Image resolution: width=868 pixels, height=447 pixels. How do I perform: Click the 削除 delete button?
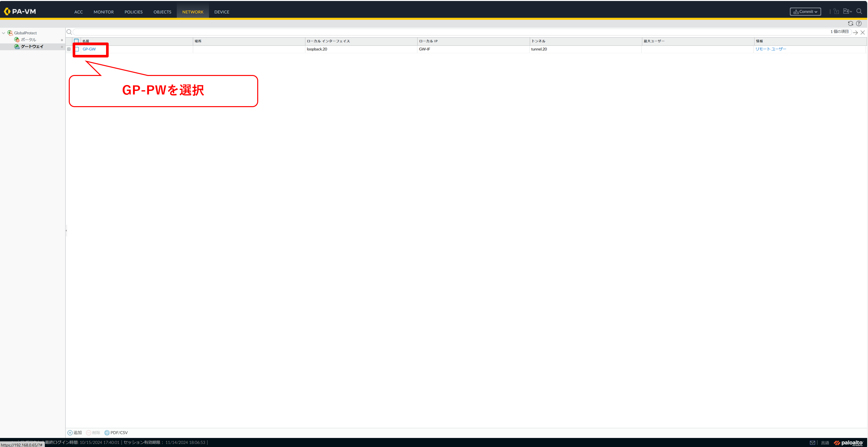tap(93, 432)
